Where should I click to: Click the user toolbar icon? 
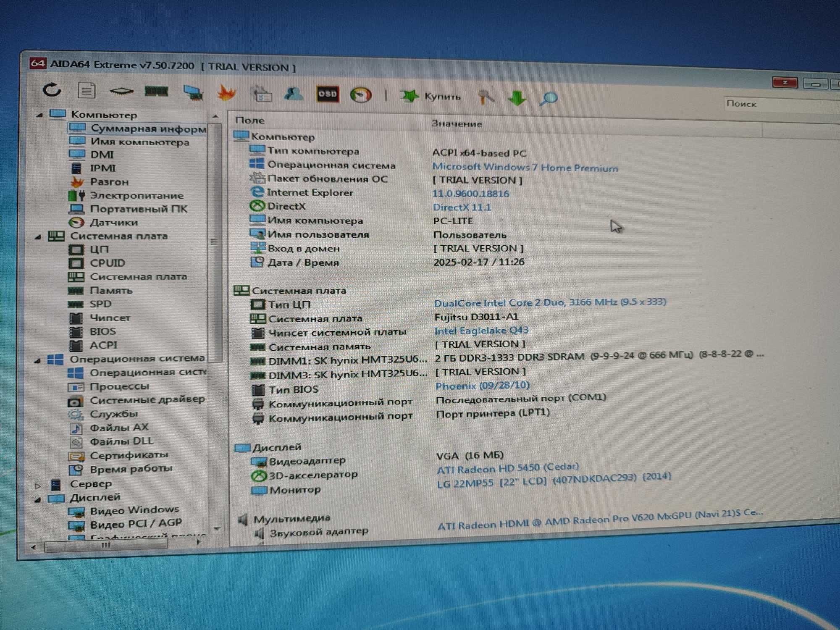coord(294,94)
